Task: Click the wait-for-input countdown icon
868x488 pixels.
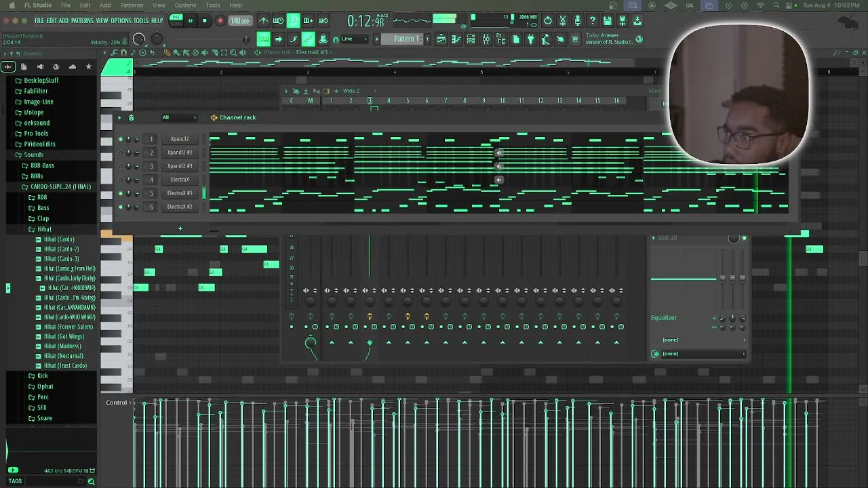Action: click(279, 20)
